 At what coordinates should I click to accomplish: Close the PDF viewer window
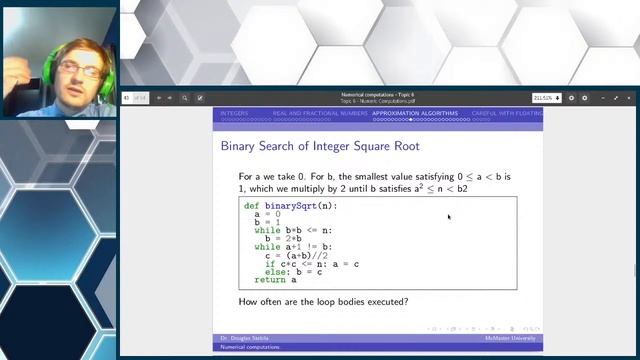pos(629,98)
